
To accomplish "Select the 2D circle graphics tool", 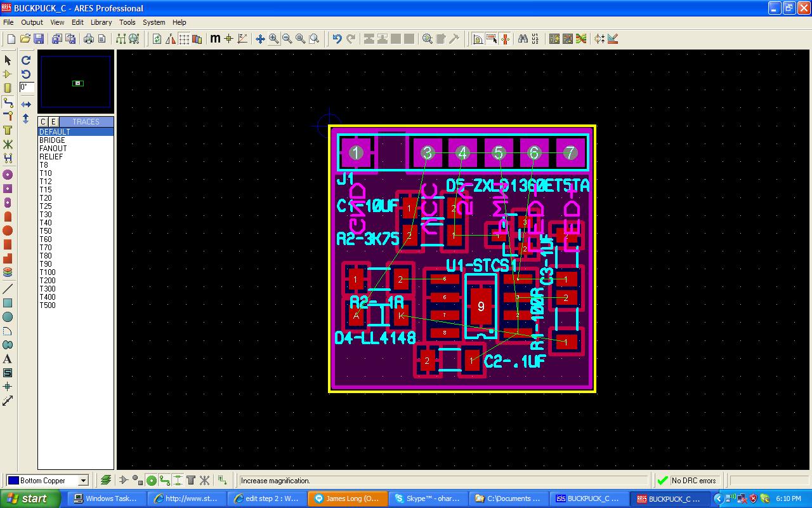I will click(8, 317).
